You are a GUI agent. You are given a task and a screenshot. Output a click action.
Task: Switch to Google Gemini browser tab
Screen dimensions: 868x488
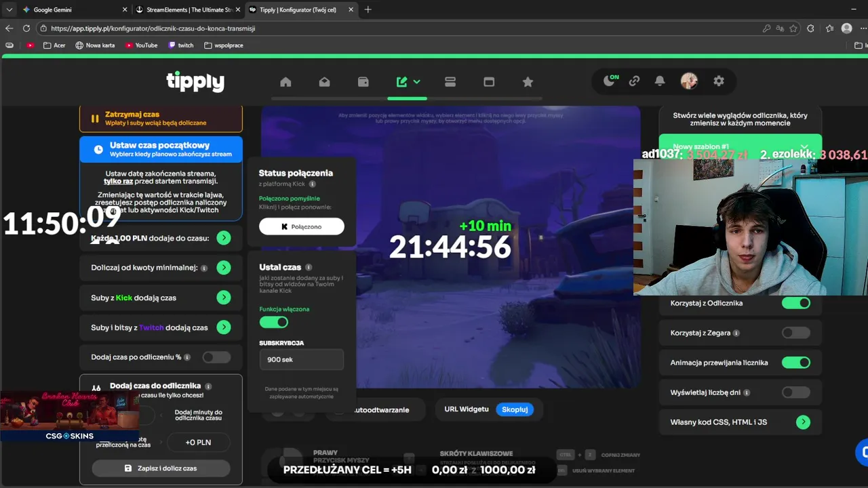(74, 9)
